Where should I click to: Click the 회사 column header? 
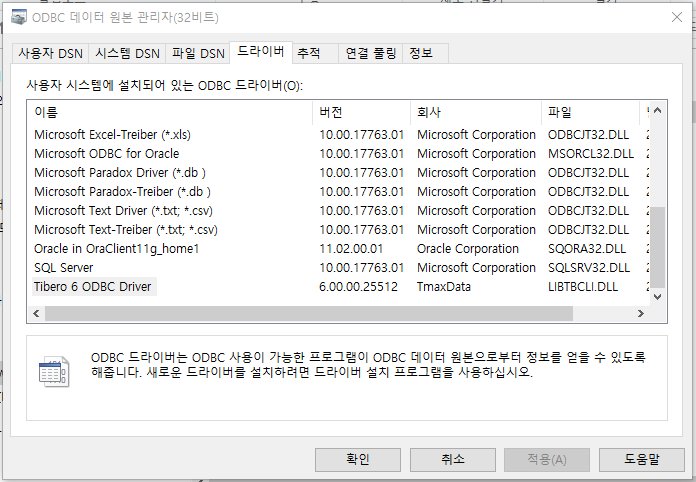(475, 111)
